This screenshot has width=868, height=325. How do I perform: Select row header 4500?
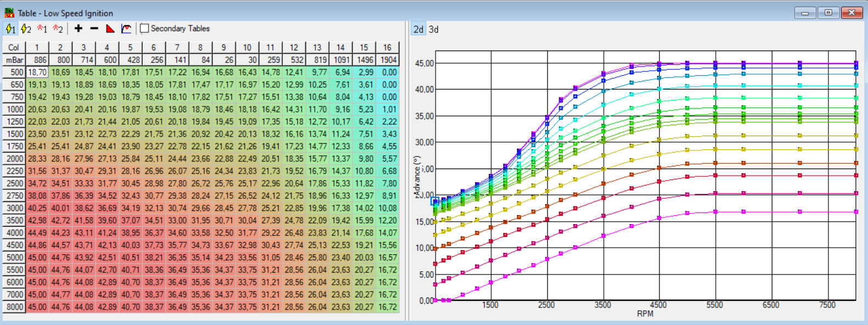tap(14, 245)
